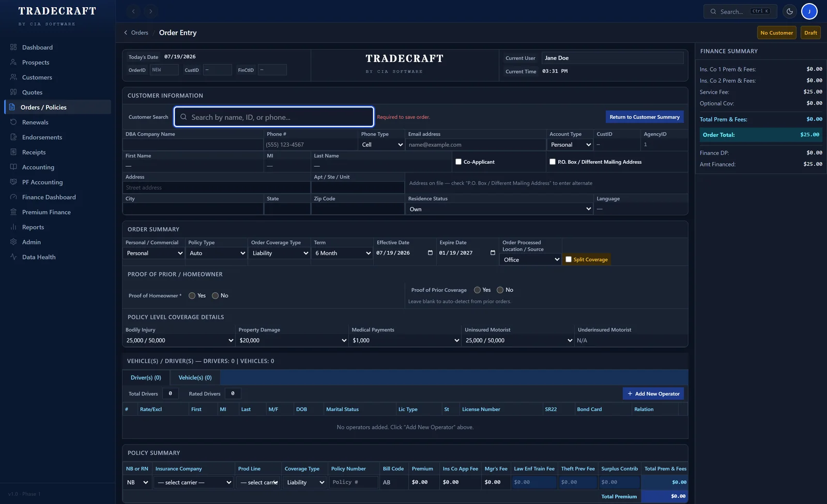This screenshot has height=504, width=827.
Task: Click the PF Accounting sidebar icon
Action: tap(13, 182)
